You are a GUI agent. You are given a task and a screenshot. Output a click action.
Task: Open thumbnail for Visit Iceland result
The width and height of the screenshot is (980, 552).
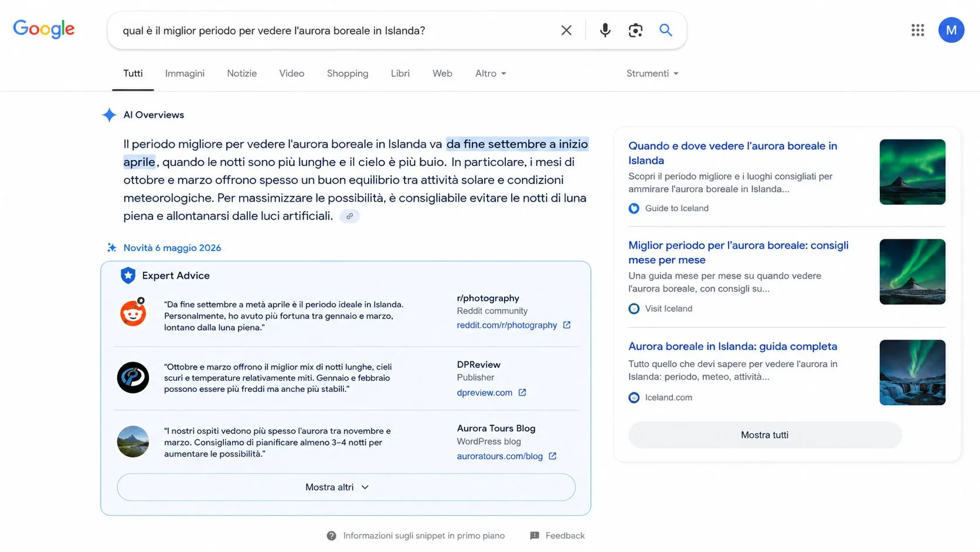913,272
